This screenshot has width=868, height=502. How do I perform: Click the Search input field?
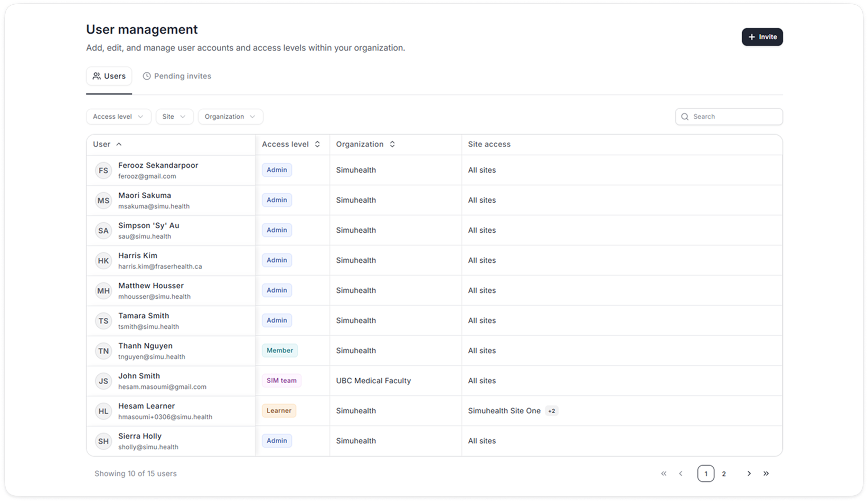pyautogui.click(x=729, y=117)
